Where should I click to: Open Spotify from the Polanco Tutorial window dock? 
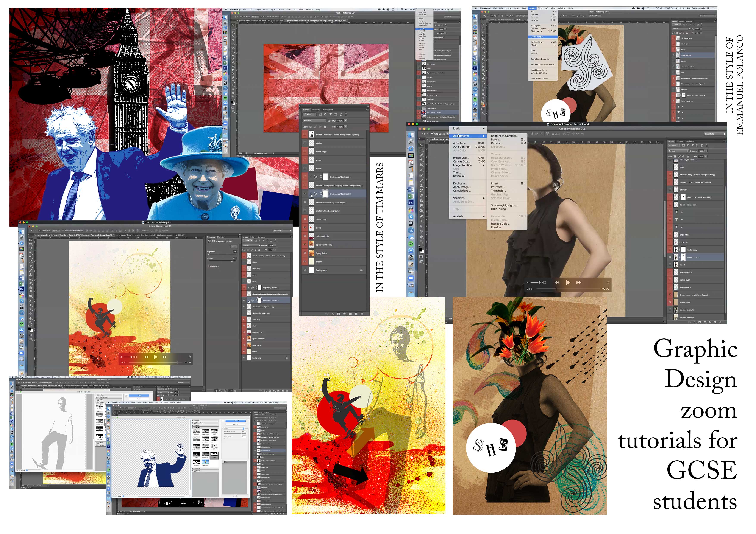[x=411, y=244]
